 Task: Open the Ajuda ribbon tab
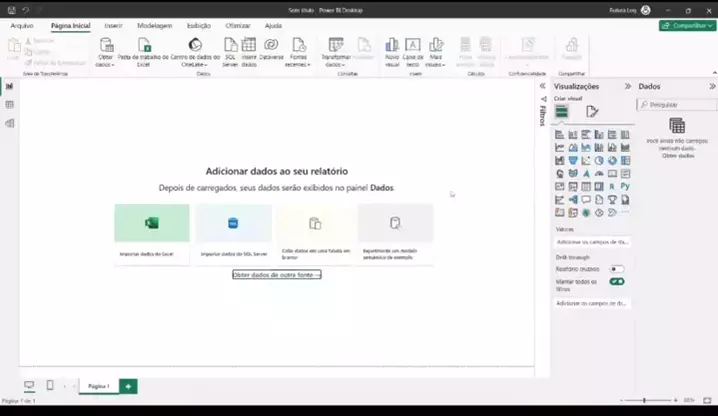coord(273,26)
